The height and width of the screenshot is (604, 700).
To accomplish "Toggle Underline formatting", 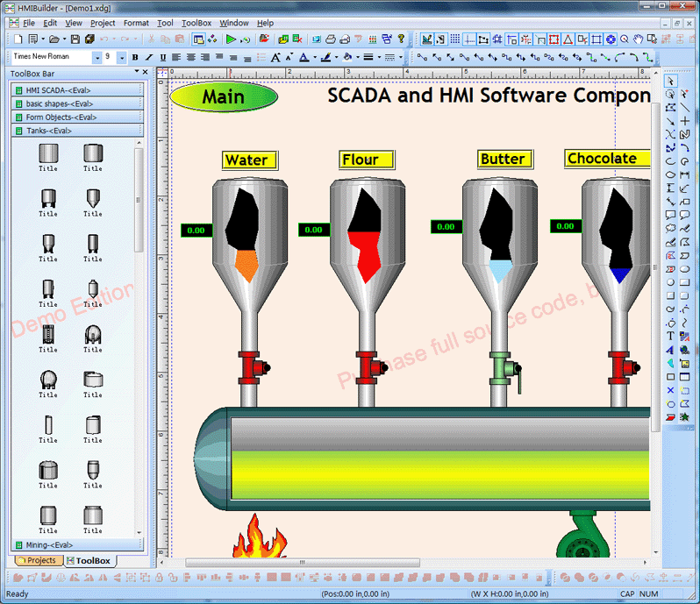I will [x=162, y=57].
